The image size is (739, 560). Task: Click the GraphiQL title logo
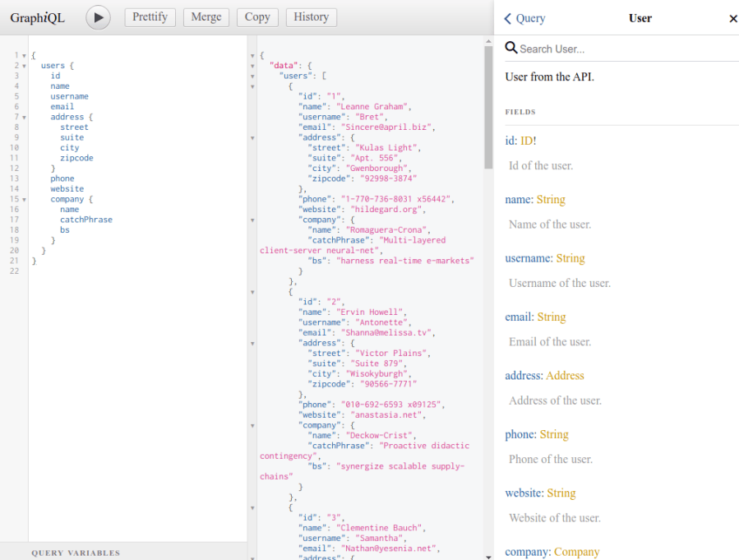pyautogui.click(x=37, y=18)
